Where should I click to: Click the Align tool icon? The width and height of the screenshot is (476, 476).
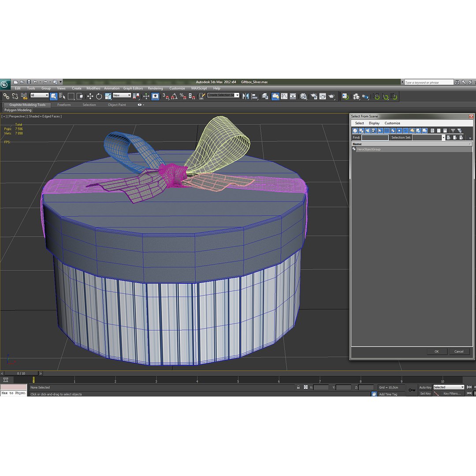click(x=255, y=96)
